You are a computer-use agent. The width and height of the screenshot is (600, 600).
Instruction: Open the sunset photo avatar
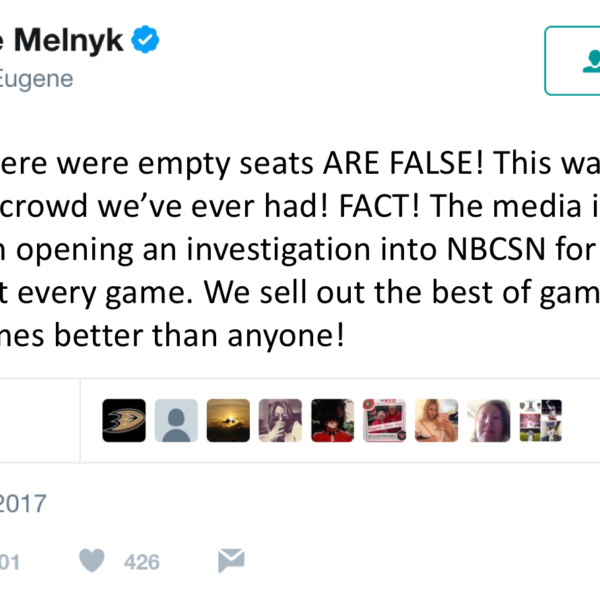click(228, 421)
